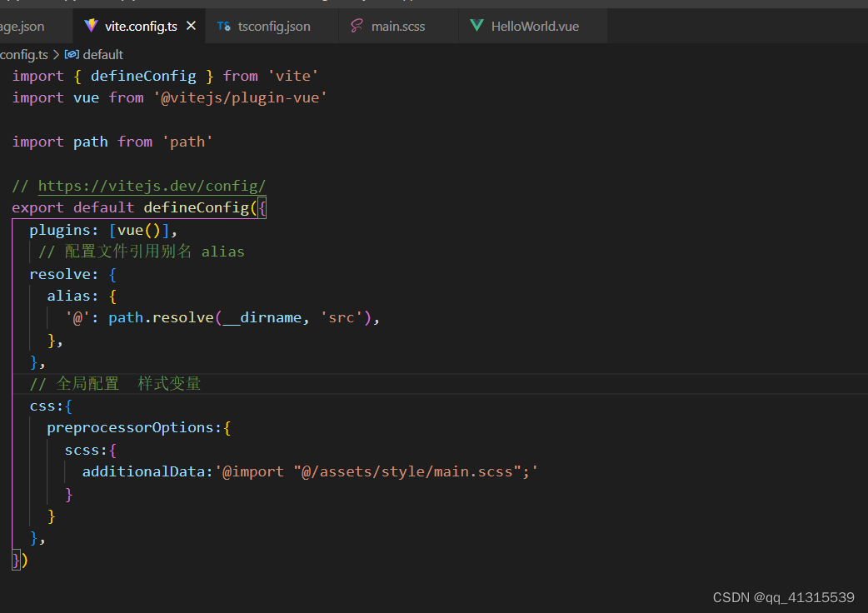Click the Vue icon on HelloWorld.vue tab
Viewport: 868px width, 613px height.
point(476,26)
